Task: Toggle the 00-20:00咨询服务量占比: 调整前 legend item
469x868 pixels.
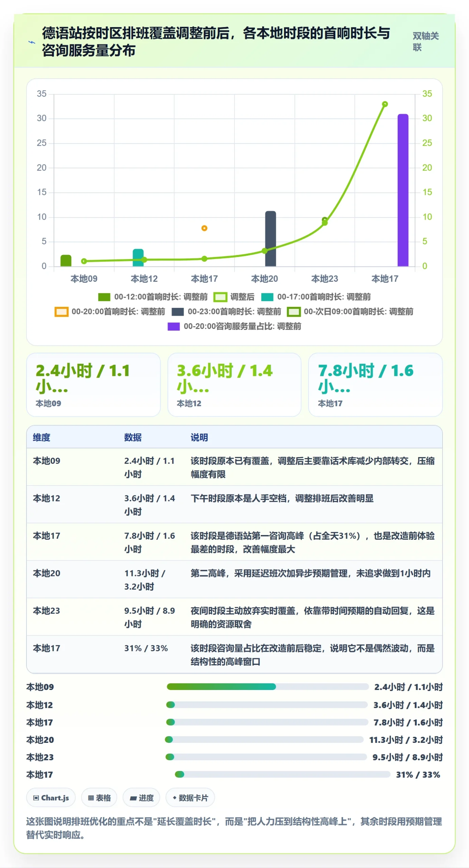Action: (x=234, y=326)
